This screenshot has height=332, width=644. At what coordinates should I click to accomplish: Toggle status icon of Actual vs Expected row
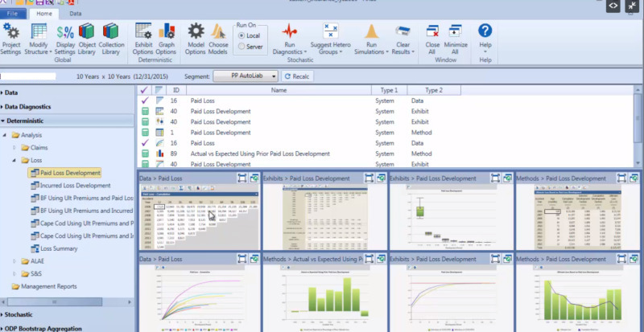pos(145,154)
